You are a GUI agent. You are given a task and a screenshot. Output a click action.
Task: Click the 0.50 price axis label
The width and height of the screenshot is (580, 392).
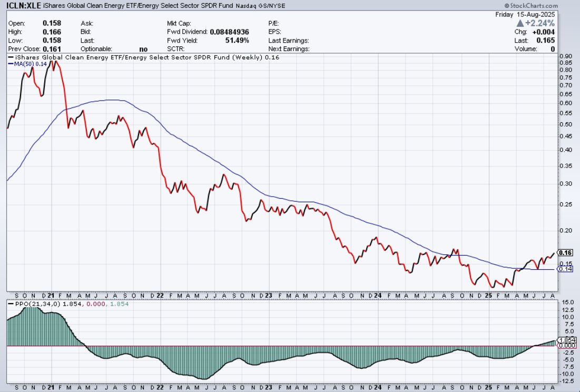click(x=566, y=124)
